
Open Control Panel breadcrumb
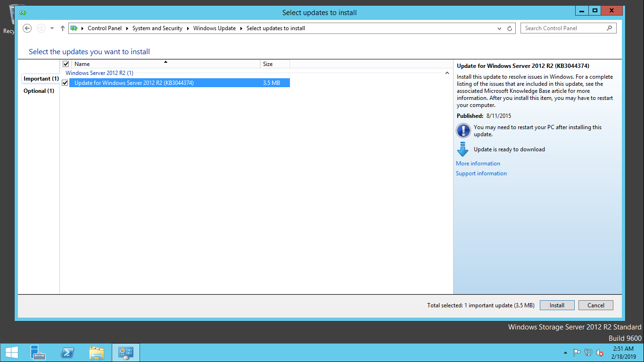click(105, 28)
